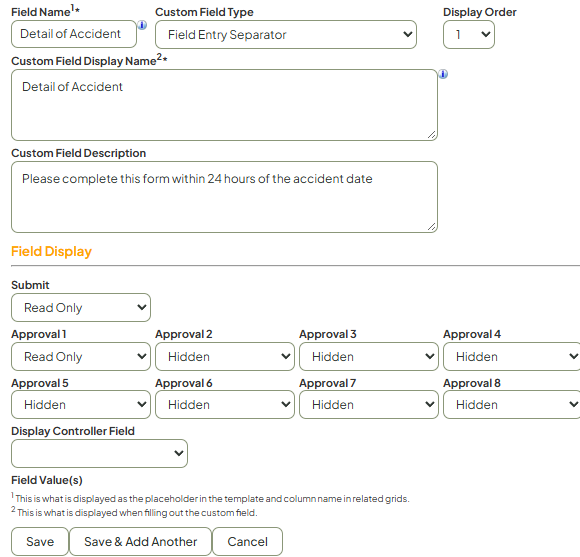Open the Approval 4 dropdown
The image size is (580, 557).
coord(512,357)
